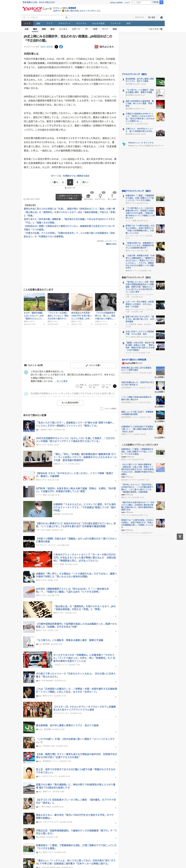Image resolution: width=186 pixels, height=868 pixels.
Task: Close the reaction tooltip popup
Action: (x=81, y=195)
